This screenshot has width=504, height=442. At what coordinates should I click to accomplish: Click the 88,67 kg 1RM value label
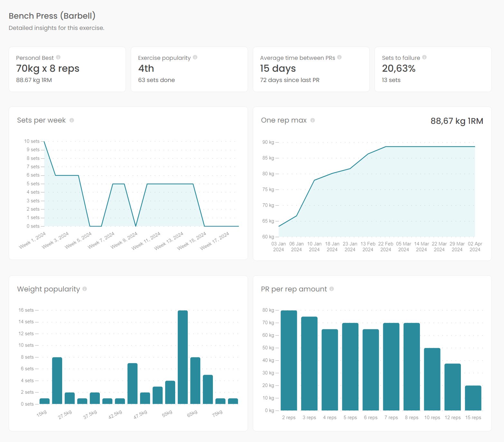point(457,121)
